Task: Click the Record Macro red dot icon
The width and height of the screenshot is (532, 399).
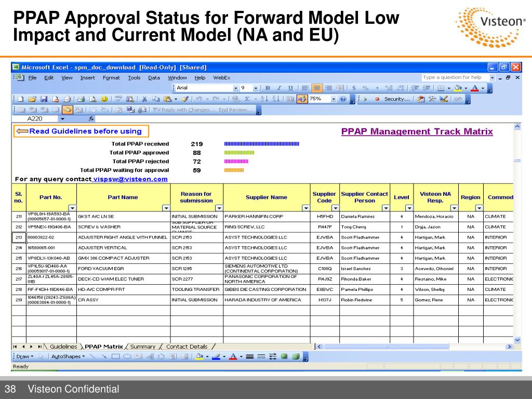Action: click(x=377, y=99)
